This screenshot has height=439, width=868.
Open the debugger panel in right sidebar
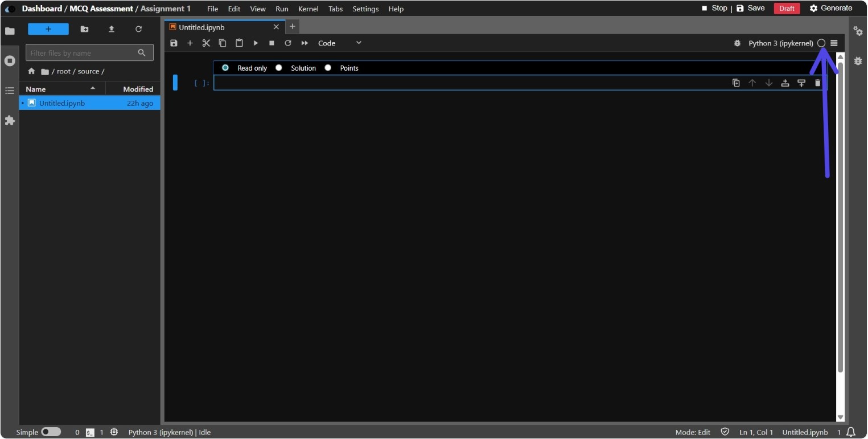(x=858, y=60)
